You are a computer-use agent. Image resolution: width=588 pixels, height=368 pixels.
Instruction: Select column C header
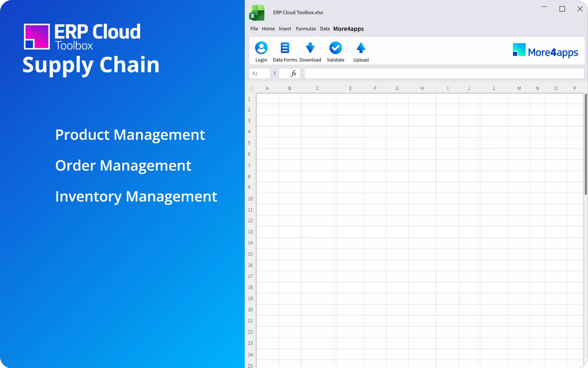tap(318, 88)
